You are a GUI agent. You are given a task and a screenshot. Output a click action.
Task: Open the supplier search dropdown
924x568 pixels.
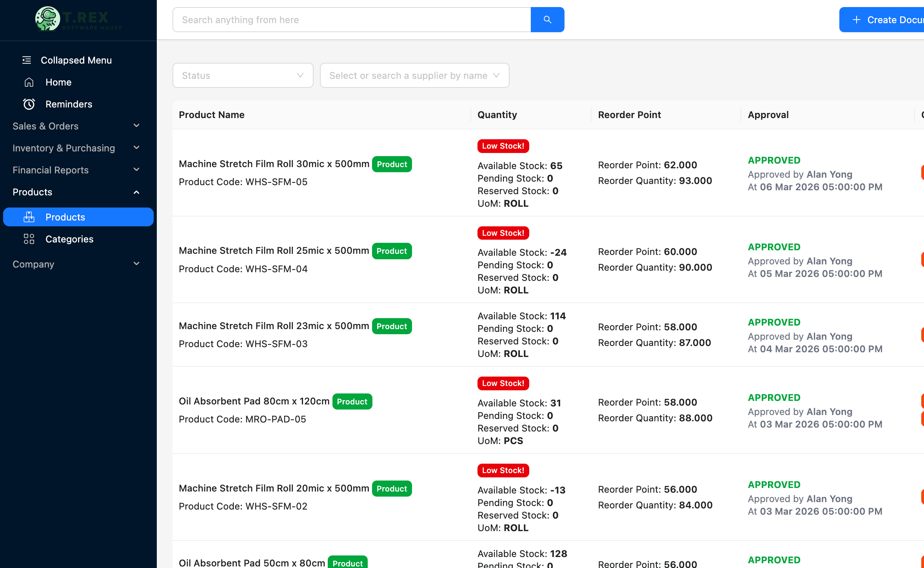click(414, 75)
